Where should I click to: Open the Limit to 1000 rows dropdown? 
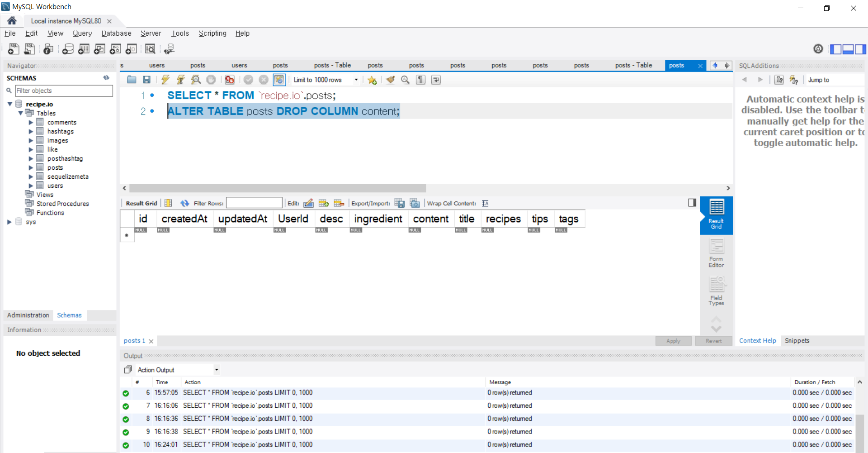357,80
